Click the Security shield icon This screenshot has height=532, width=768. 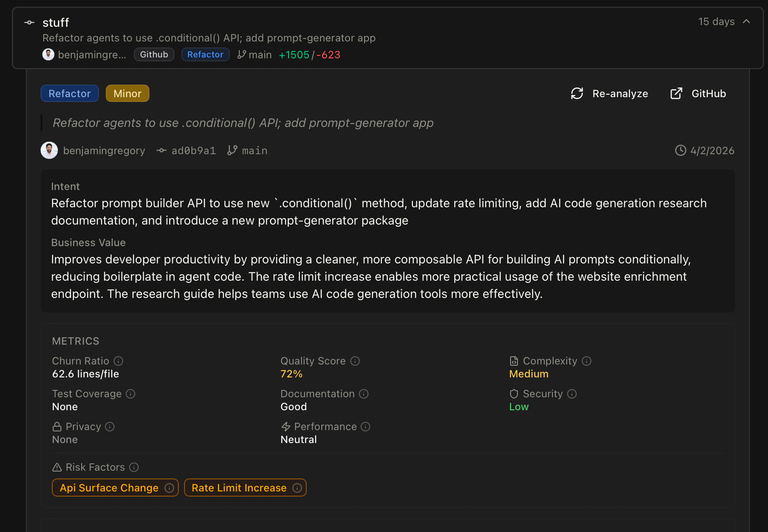point(514,394)
